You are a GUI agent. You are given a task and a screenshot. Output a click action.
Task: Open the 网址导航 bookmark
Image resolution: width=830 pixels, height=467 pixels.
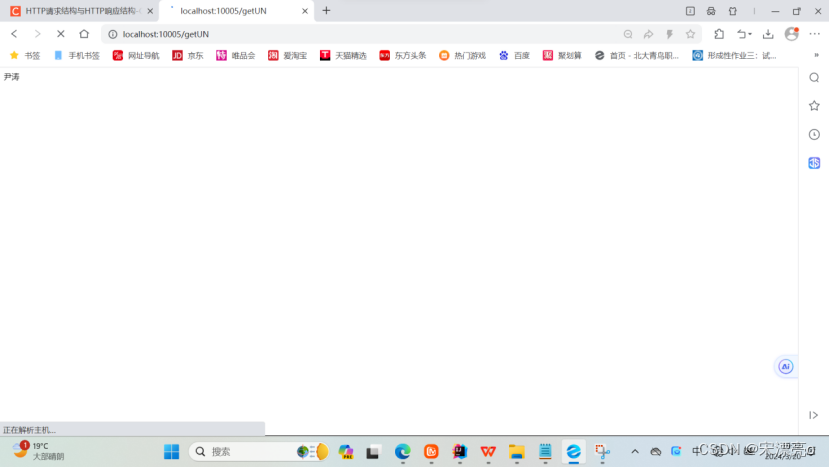[136, 55]
